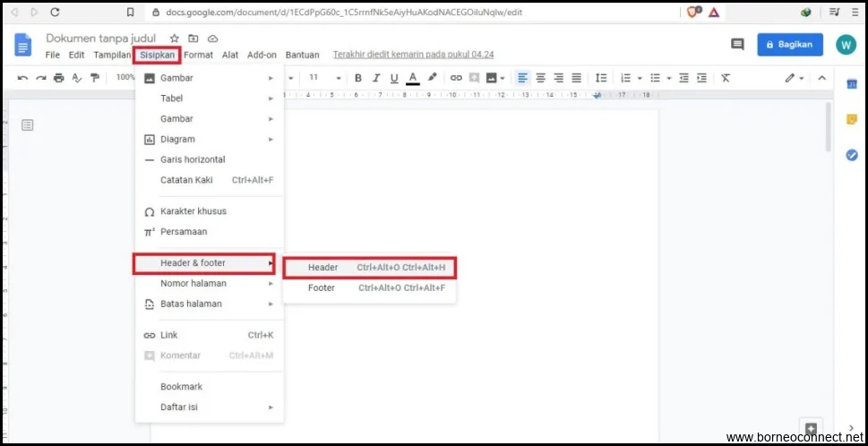Click the Undo arrow in the toolbar
This screenshot has height=446, width=868.
(22, 78)
